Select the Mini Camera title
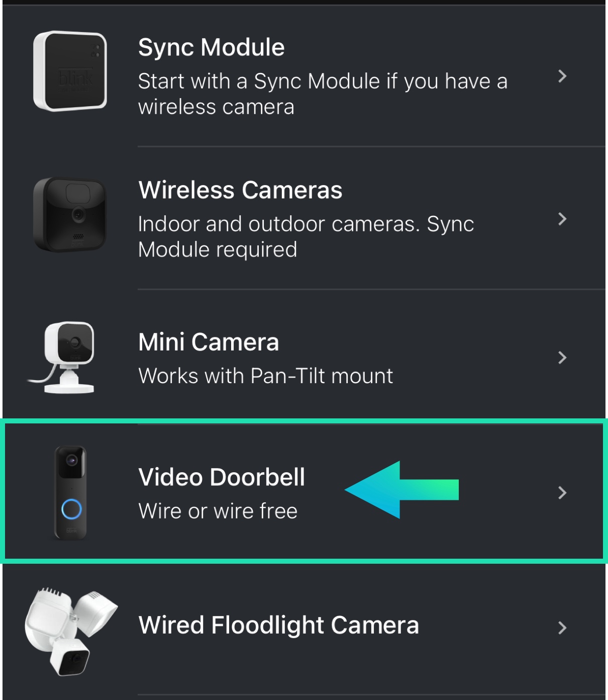The width and height of the screenshot is (608, 700). pos(209,342)
